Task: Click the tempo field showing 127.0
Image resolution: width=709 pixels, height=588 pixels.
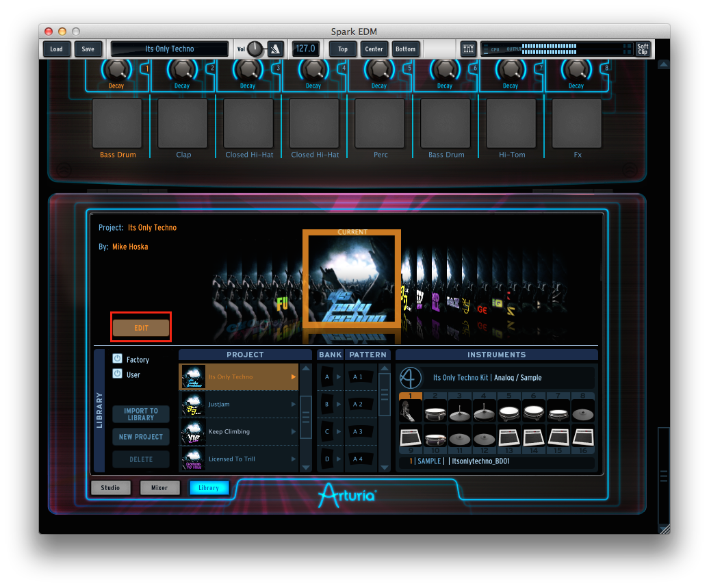Action: click(x=306, y=49)
